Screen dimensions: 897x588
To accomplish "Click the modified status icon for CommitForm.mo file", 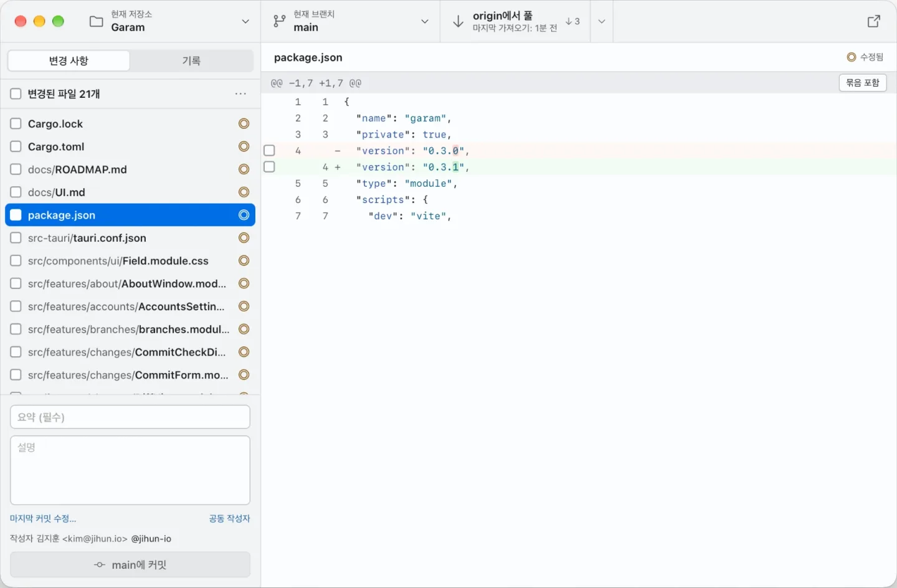I will [x=244, y=375].
